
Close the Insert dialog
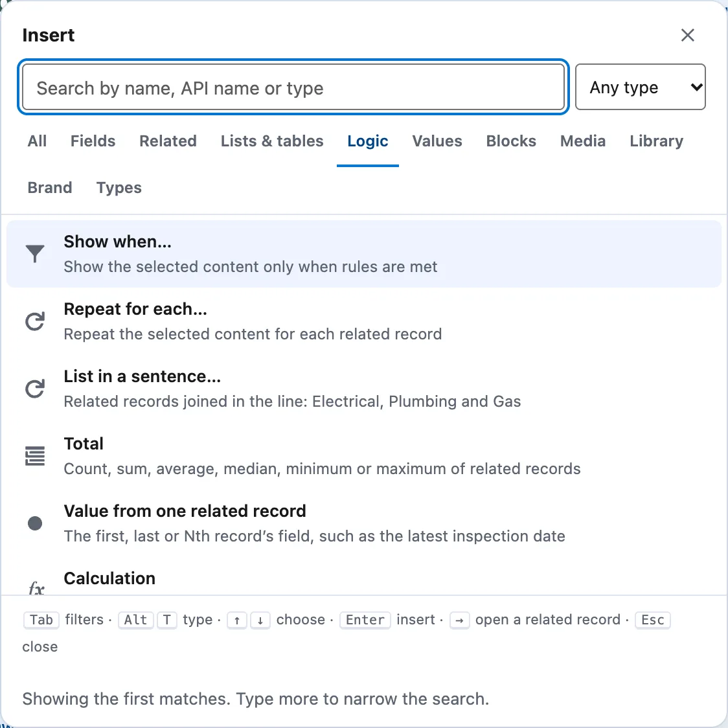pos(687,35)
